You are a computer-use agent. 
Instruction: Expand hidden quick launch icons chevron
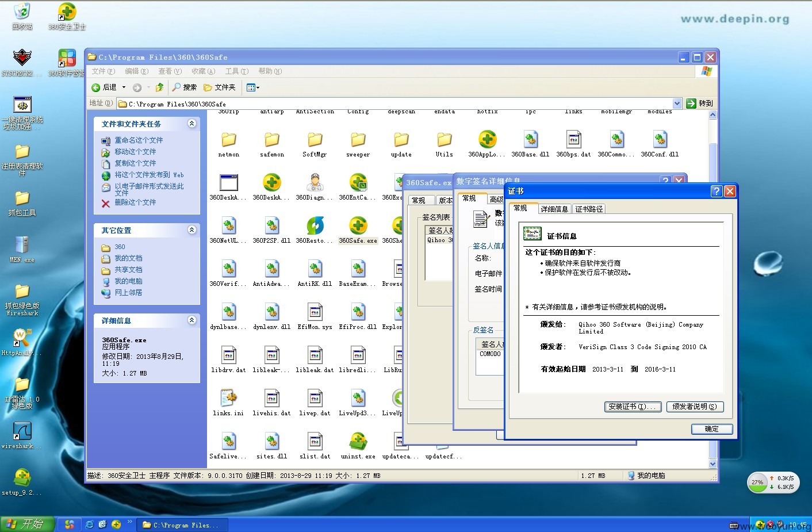coord(130,523)
